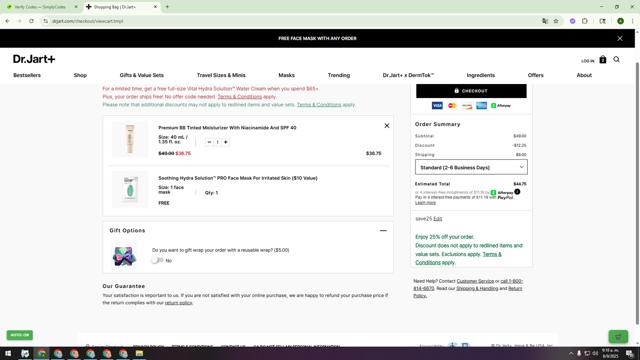Click the Afterpay info icon
The image size is (640, 360).
[517, 191]
